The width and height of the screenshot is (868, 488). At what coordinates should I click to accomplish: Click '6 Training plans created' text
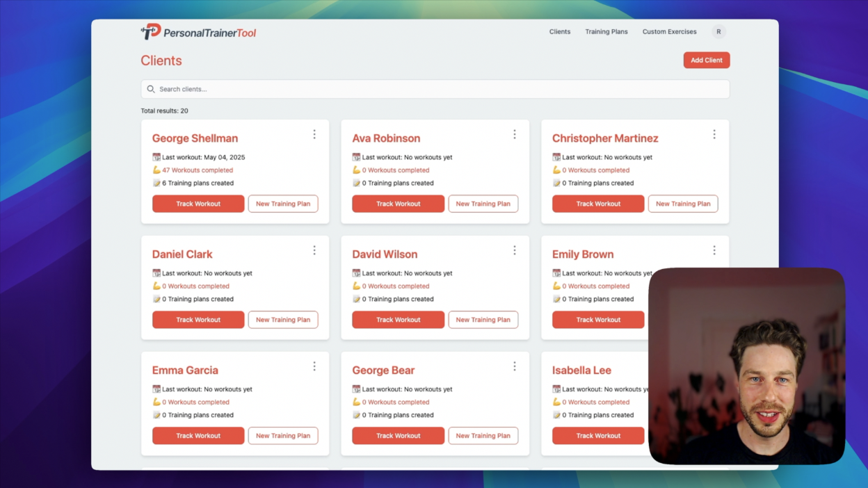198,184
